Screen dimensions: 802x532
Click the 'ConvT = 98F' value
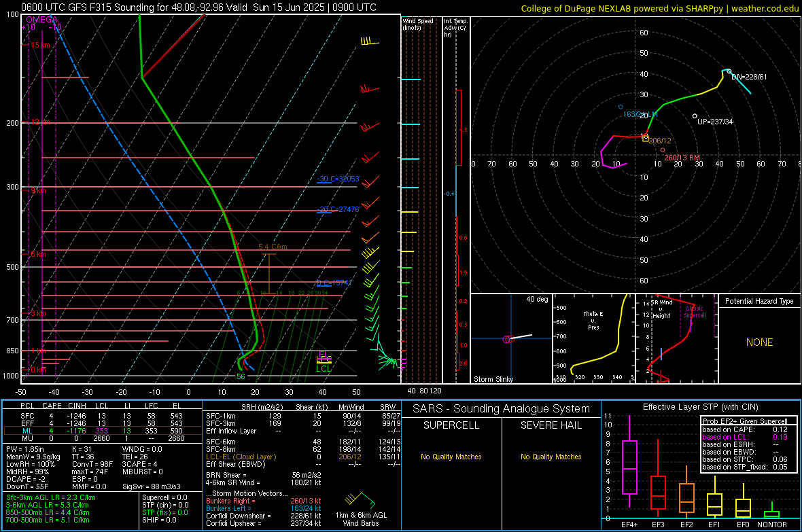[x=92, y=464]
